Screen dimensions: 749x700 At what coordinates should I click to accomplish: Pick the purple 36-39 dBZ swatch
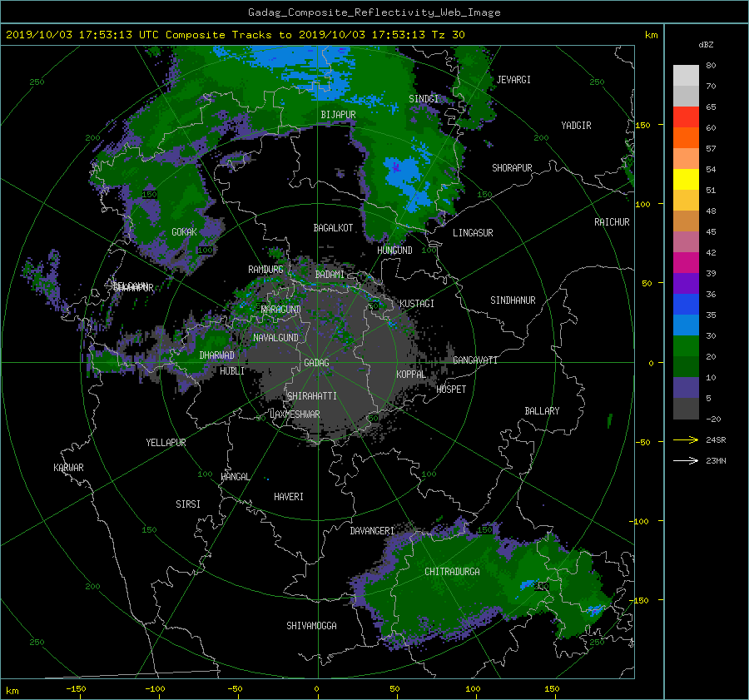pos(686,284)
